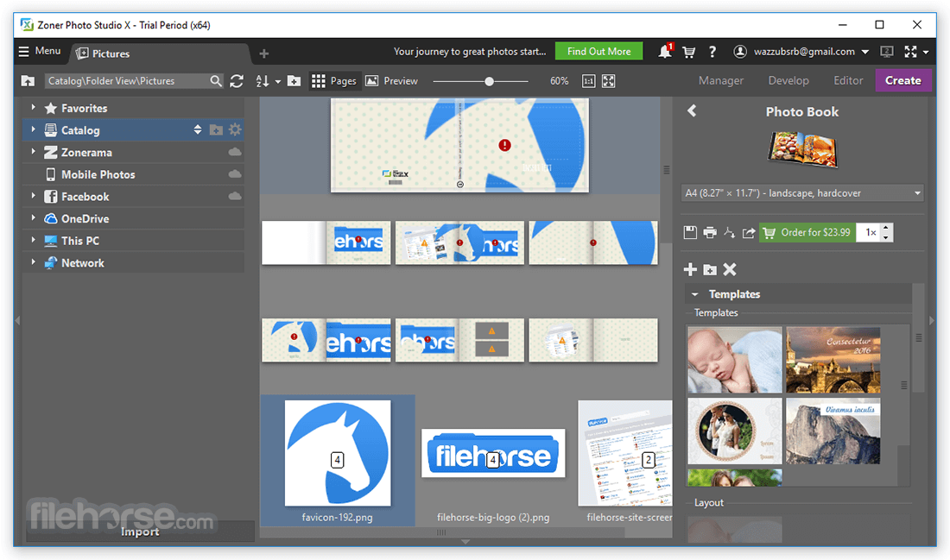Go up one folder level icon
The image size is (950, 560).
tap(28, 80)
